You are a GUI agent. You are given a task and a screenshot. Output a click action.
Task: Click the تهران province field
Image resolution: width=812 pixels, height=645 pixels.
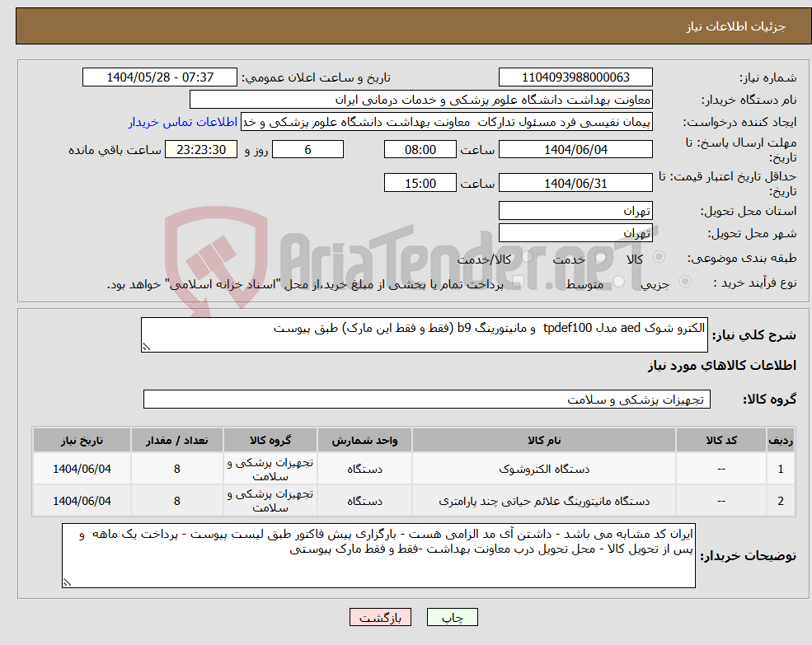[575, 211]
